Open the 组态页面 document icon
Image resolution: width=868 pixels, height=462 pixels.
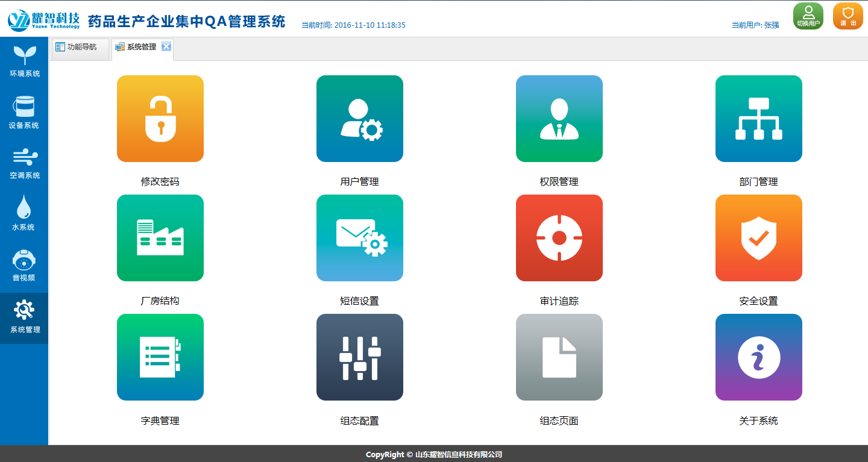click(559, 357)
